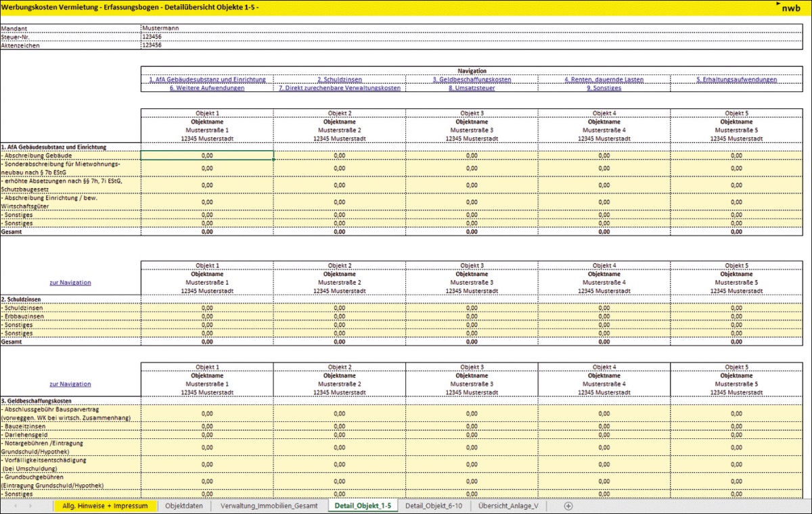Click the 3. Geldbeschaffungskosten navigation link

pos(472,79)
